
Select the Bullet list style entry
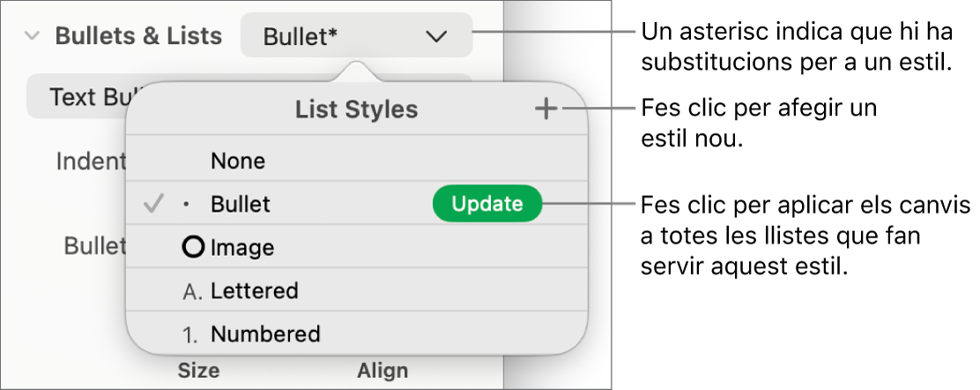[x=241, y=205]
